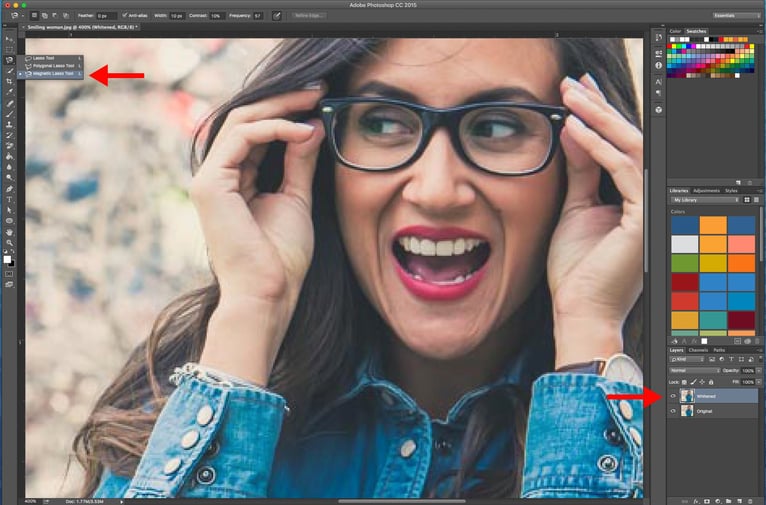Choose Polygonal Lasso Tool from flyout
766x505 pixels.
tap(53, 65)
